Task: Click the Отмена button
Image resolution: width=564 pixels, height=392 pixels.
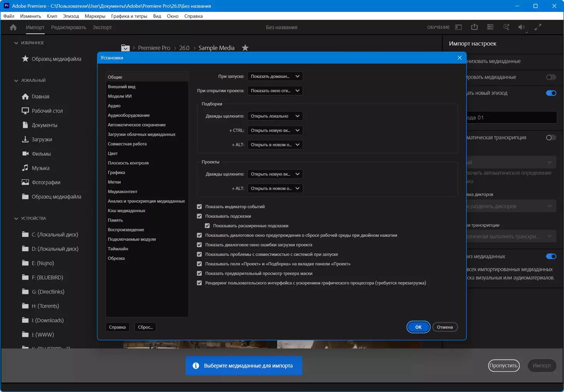Action: click(445, 327)
